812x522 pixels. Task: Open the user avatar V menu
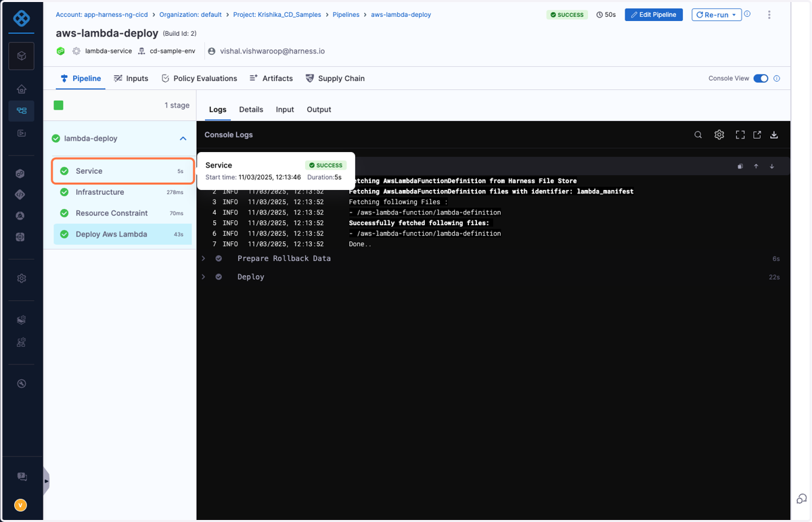21,505
